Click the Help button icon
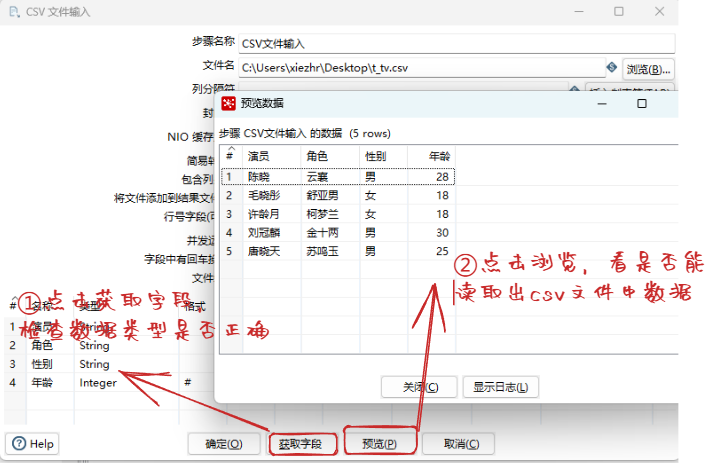713x463 pixels. (19, 443)
